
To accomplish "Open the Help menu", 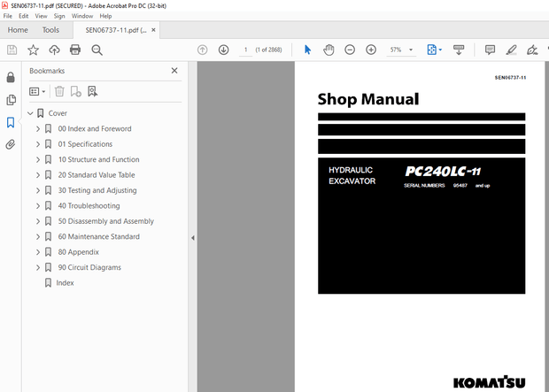I will pos(105,16).
